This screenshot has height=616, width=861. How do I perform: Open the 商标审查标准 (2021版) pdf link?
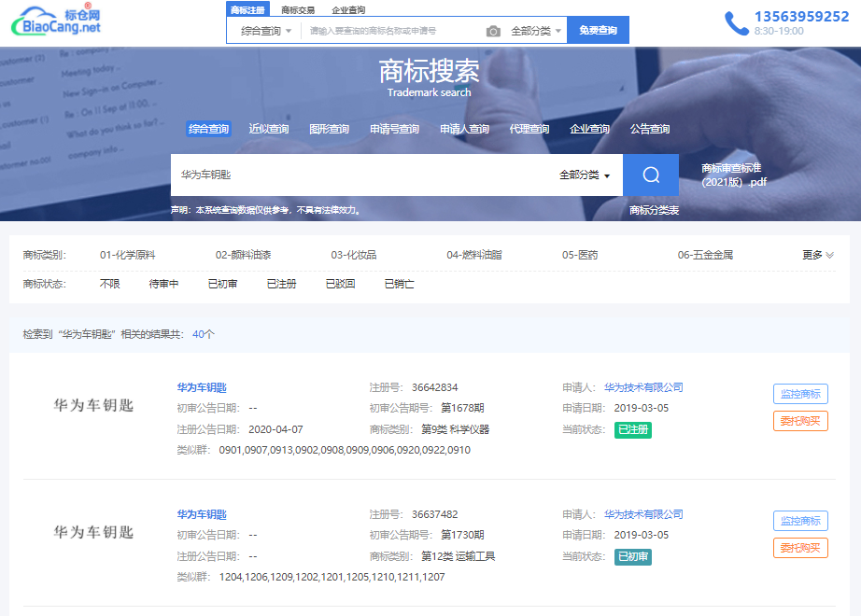(x=734, y=175)
